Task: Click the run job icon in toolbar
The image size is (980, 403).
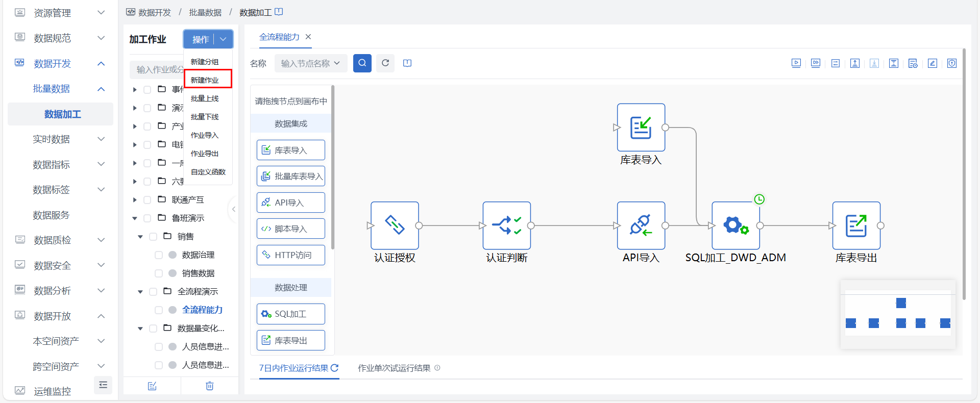Action: coord(796,63)
